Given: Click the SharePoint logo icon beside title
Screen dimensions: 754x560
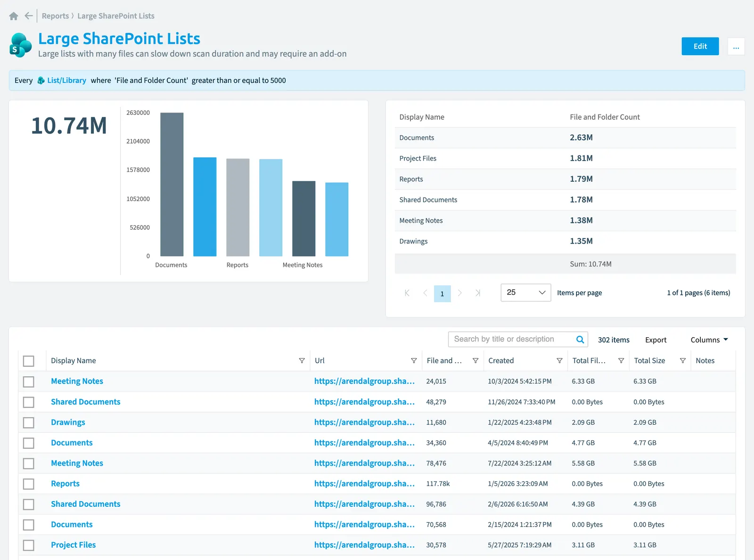Looking at the screenshot, I should coord(21,45).
